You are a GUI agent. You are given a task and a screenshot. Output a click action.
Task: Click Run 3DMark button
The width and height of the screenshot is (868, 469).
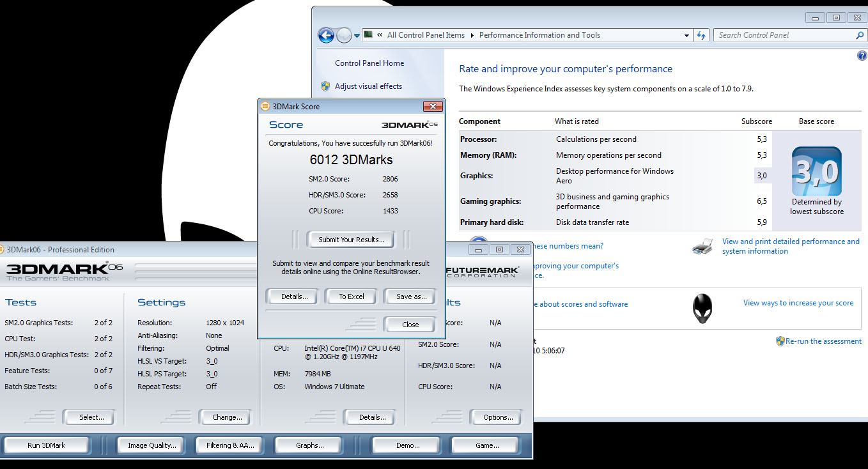click(x=46, y=445)
